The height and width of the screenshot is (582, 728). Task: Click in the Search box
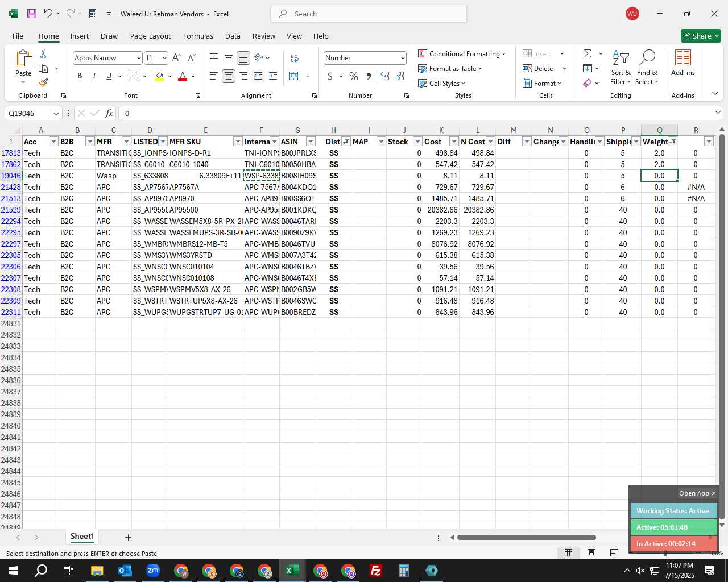pos(369,14)
